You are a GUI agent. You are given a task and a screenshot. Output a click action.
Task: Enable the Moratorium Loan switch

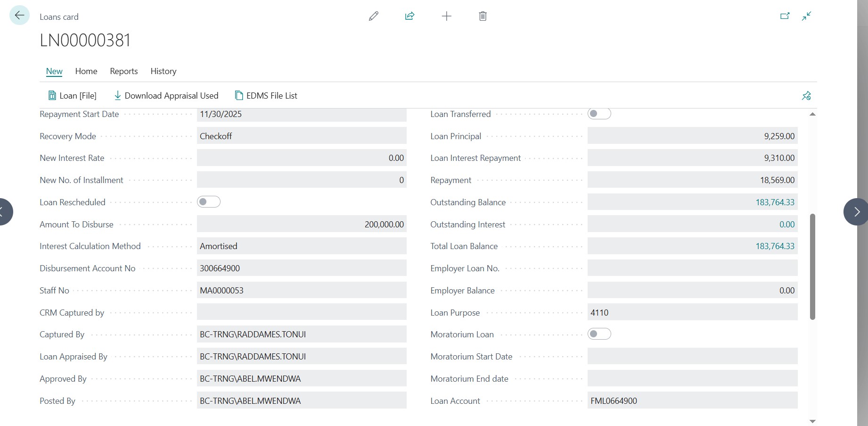[599, 334]
